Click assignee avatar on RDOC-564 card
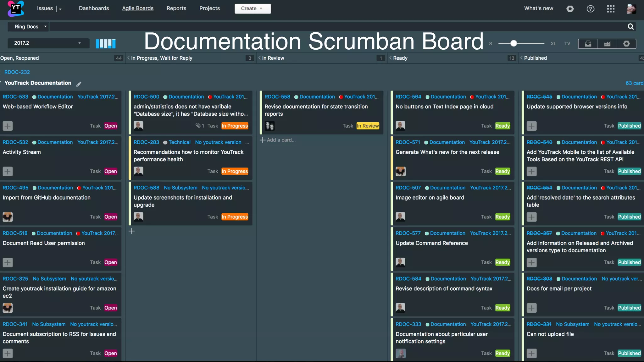644x362 pixels. pyautogui.click(x=401, y=126)
